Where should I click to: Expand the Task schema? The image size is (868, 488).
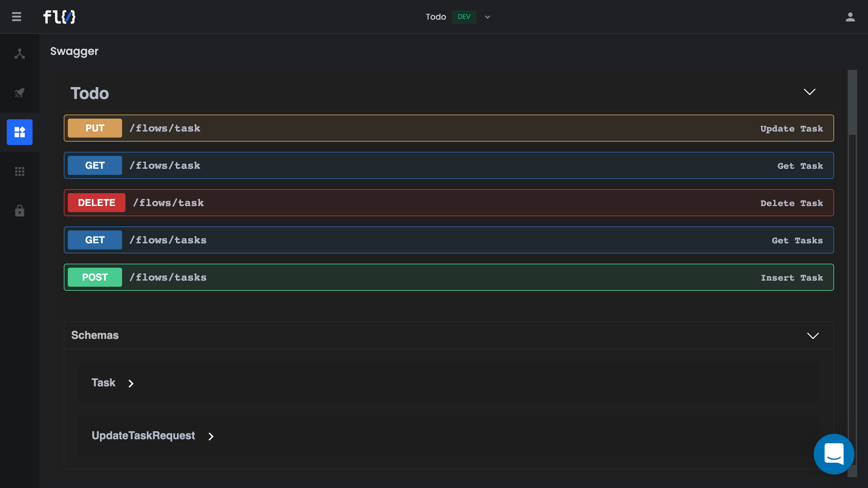(x=131, y=383)
